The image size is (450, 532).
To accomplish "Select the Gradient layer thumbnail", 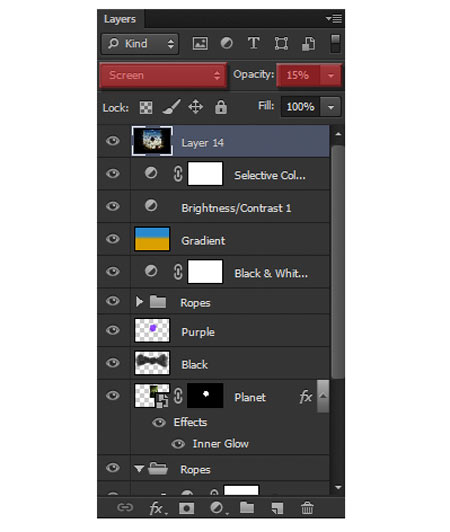I will click(x=152, y=239).
